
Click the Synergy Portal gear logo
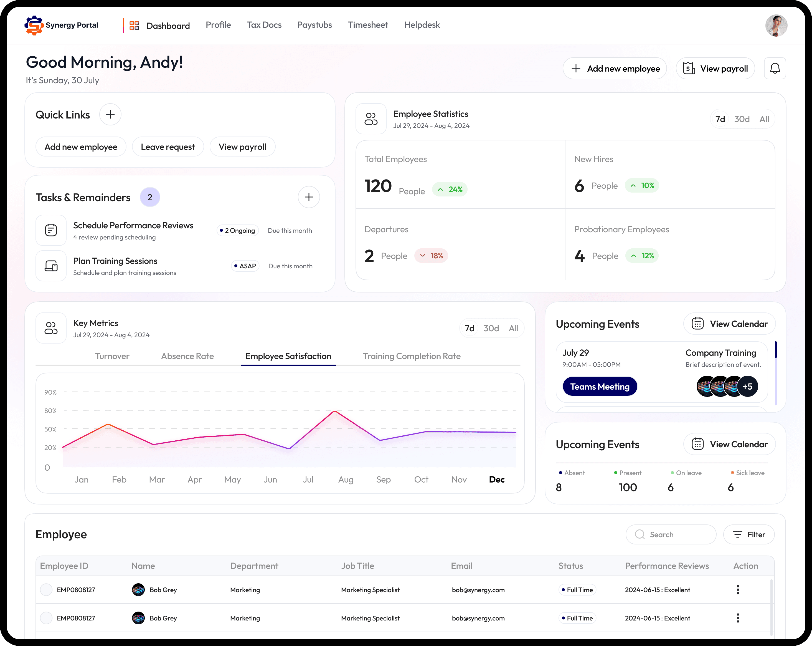point(34,25)
